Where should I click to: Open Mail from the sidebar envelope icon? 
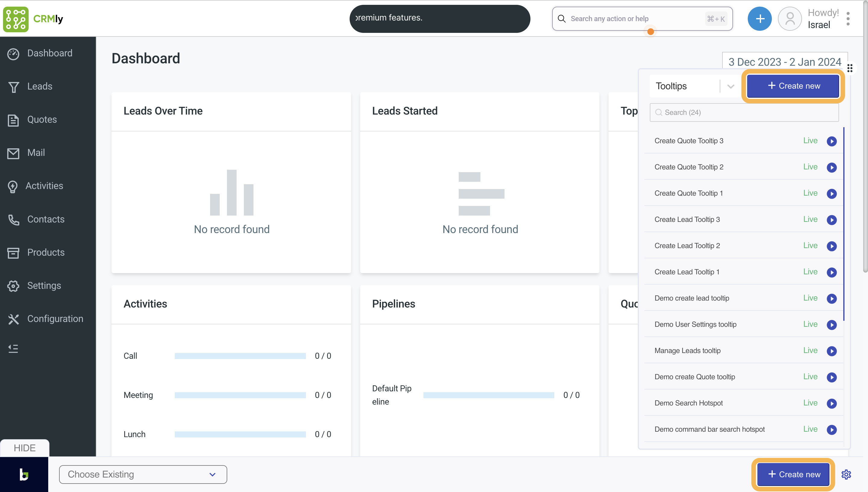(14, 153)
